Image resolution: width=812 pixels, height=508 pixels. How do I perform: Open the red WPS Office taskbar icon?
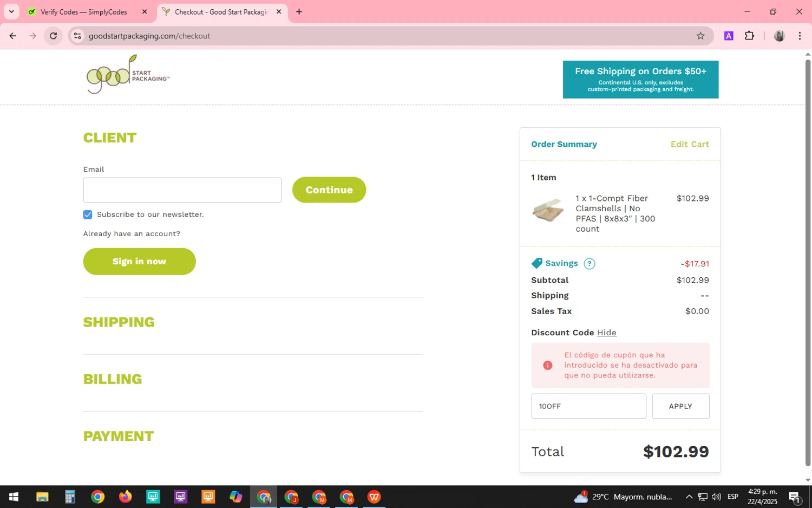click(374, 497)
